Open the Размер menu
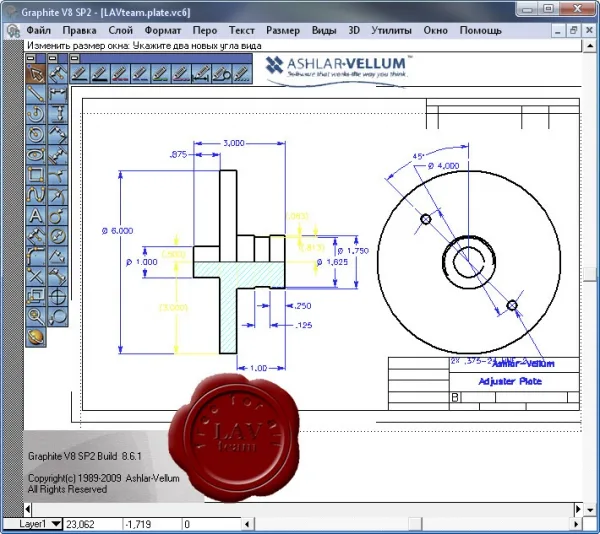The width and height of the screenshot is (600, 534). tap(283, 30)
